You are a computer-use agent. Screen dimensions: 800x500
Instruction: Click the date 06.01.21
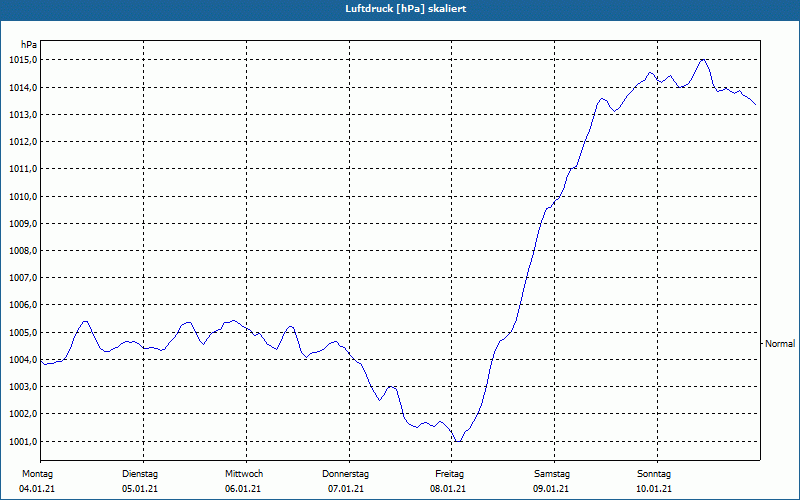pyautogui.click(x=243, y=489)
